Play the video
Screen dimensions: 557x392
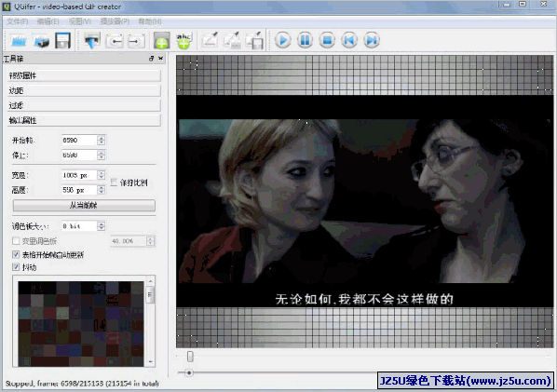click(283, 40)
